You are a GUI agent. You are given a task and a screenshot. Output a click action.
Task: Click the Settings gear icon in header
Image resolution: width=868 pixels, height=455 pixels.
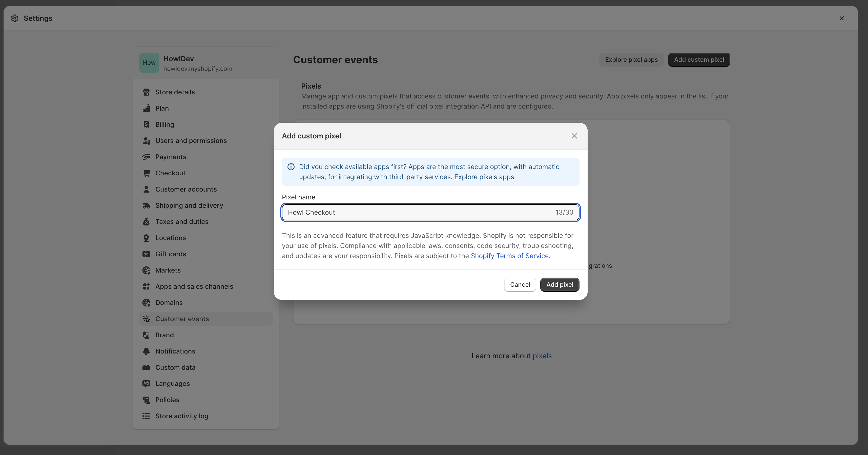coord(14,18)
